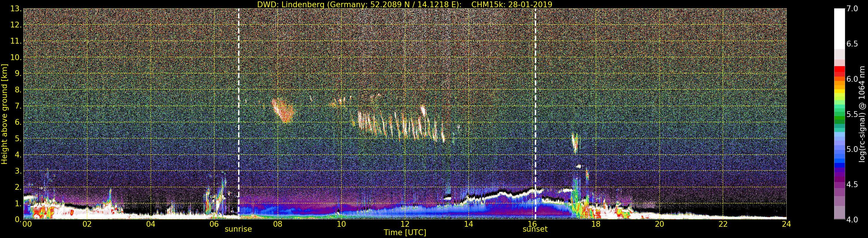Click the '0.' height tick label
This screenshot has height=238, width=868.
click(x=18, y=219)
